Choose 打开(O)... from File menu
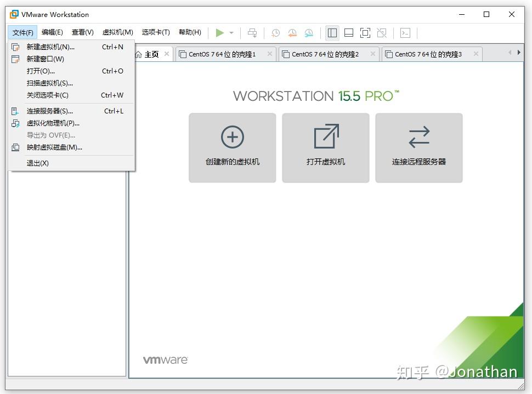The image size is (532, 394). click(72, 71)
